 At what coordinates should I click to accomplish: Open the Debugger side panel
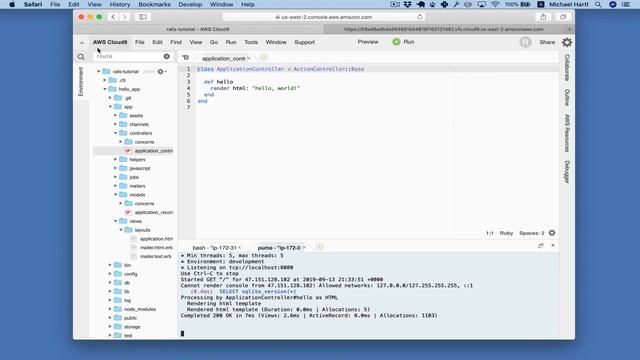tap(567, 172)
